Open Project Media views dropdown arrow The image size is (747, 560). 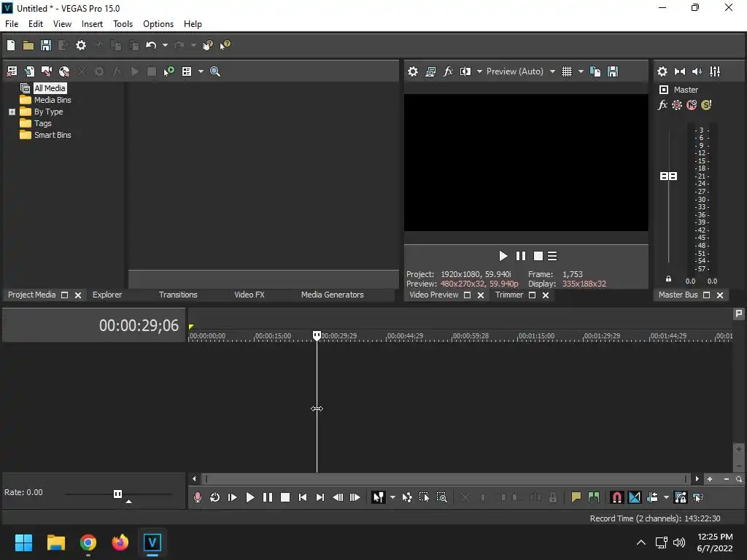201,71
